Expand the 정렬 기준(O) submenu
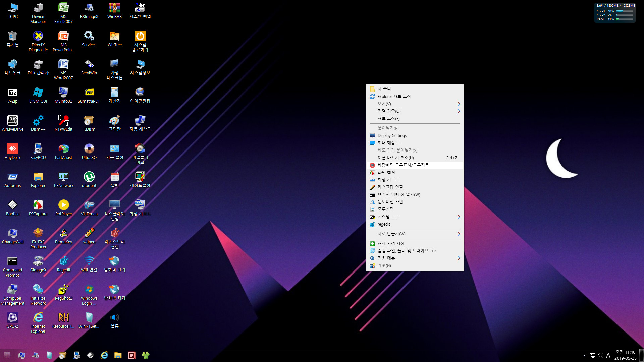The width and height of the screenshot is (644, 362). coord(415,111)
